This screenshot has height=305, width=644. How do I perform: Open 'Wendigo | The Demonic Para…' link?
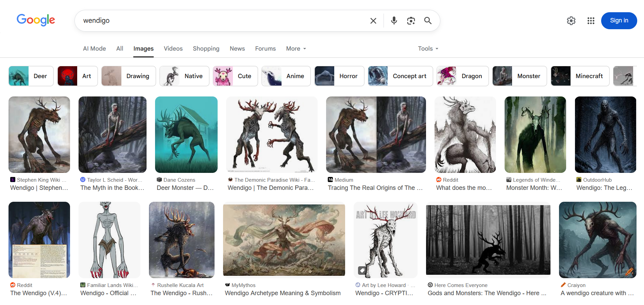point(271,188)
